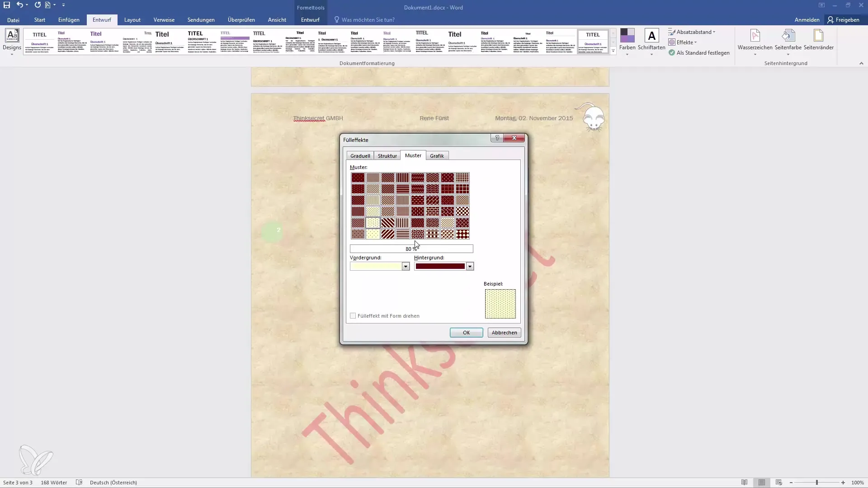Viewport: 868px width, 488px height.
Task: Switch to the Grafik tab
Action: (x=437, y=156)
